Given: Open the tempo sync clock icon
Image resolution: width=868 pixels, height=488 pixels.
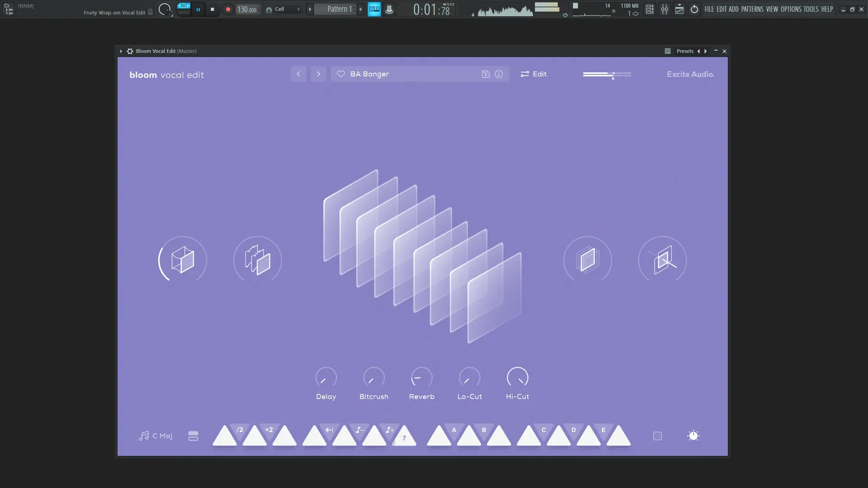Looking at the screenshot, I should [693, 436].
